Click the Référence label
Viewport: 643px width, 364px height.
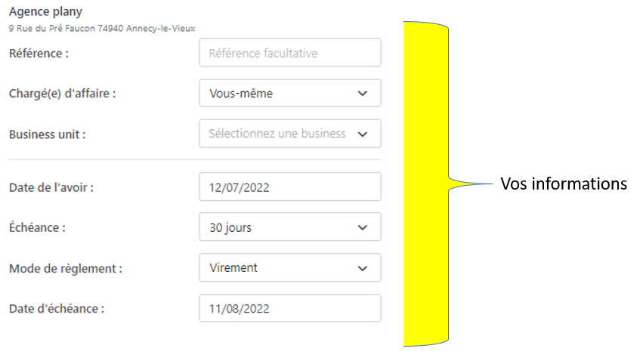(x=39, y=53)
